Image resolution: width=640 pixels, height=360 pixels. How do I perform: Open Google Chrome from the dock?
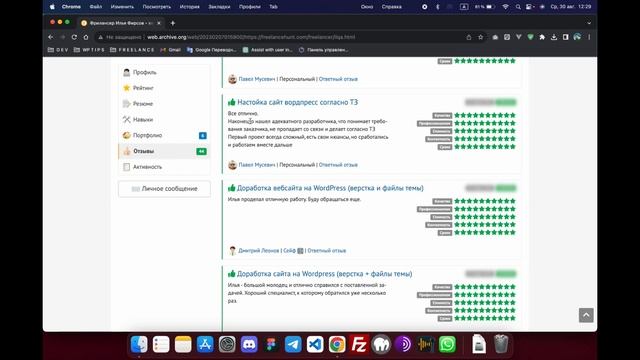[337, 344]
